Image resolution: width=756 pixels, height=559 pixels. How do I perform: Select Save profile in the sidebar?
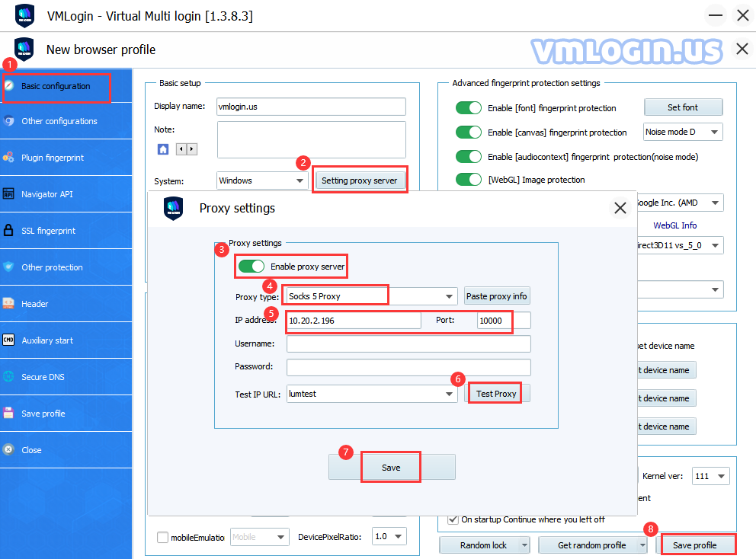click(x=43, y=414)
